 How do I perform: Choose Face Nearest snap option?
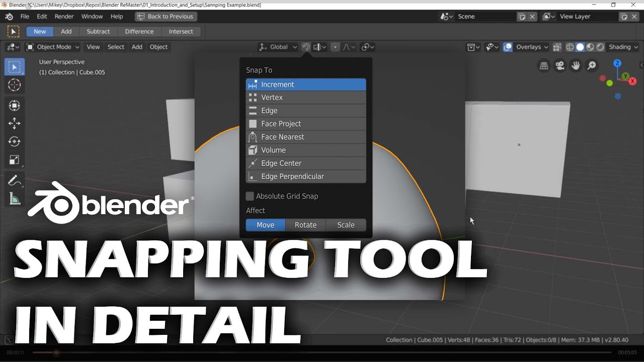pyautogui.click(x=306, y=137)
